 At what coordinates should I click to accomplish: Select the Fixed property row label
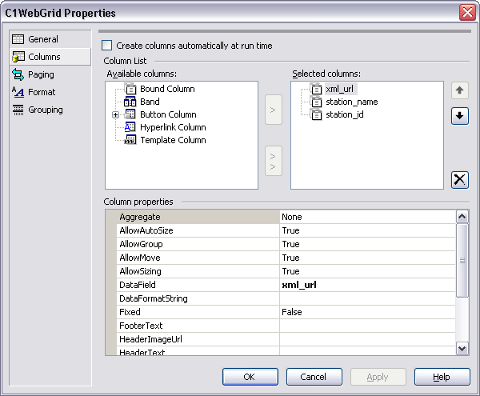[130, 312]
